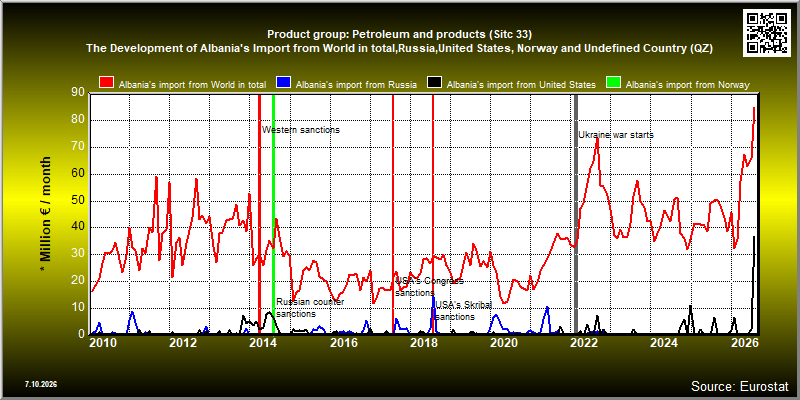Click the subtitle "The Development of Albania's Import..."
This screenshot has width=800, height=400.
[x=399, y=48]
